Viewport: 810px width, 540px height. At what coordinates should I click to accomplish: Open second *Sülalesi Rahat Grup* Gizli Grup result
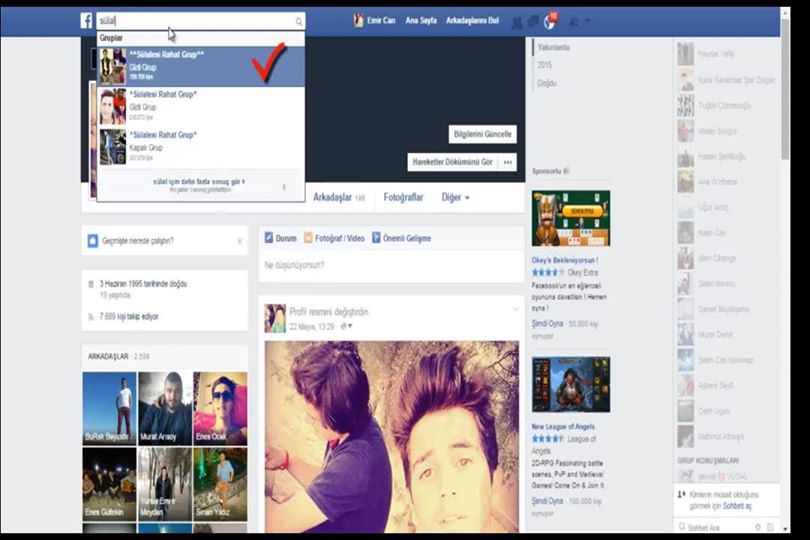[x=200, y=106]
